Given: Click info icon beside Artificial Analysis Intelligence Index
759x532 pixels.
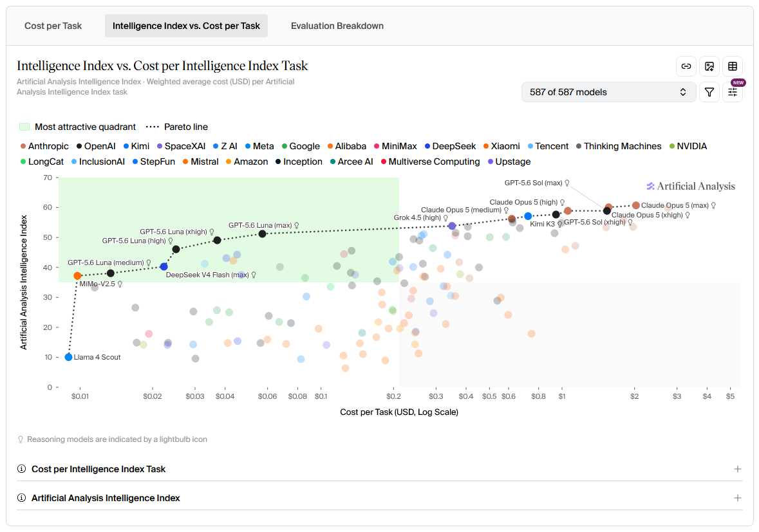Looking at the screenshot, I should tap(21, 498).
